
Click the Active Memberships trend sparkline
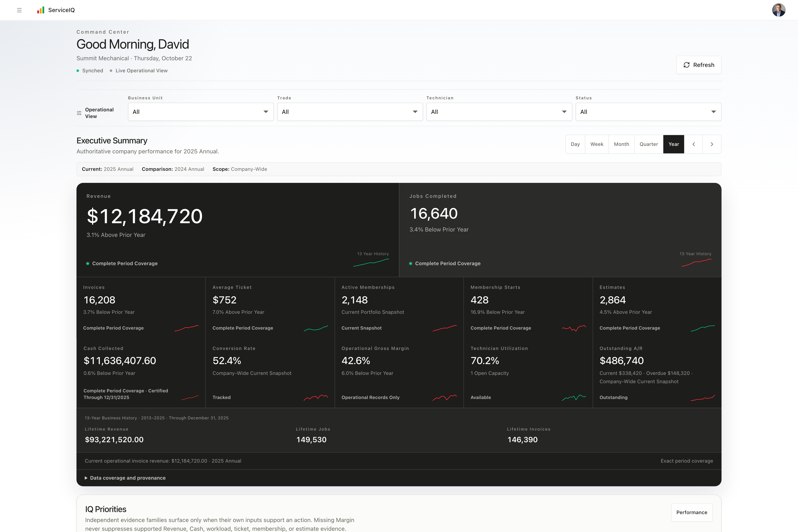coord(445,328)
